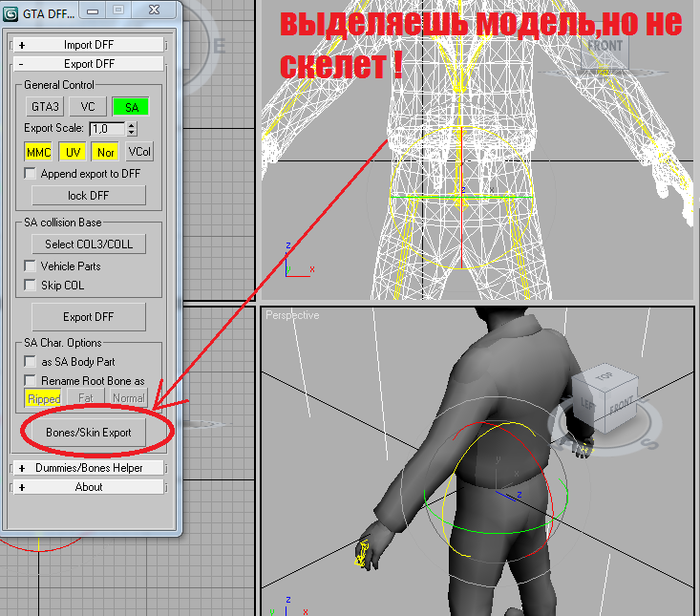The image size is (700, 616).
Task: Toggle the Nor normals option
Action: (105, 152)
